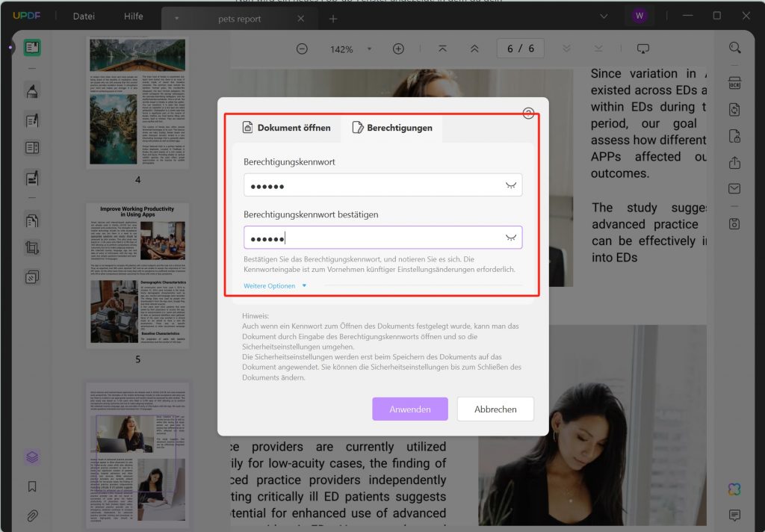This screenshot has height=532, width=765.
Task: Open the tab list chevron in title bar
Action: click(604, 16)
